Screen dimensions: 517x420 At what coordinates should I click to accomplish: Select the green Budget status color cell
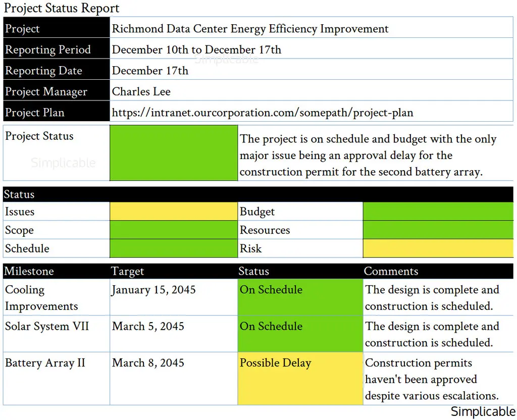(438, 212)
